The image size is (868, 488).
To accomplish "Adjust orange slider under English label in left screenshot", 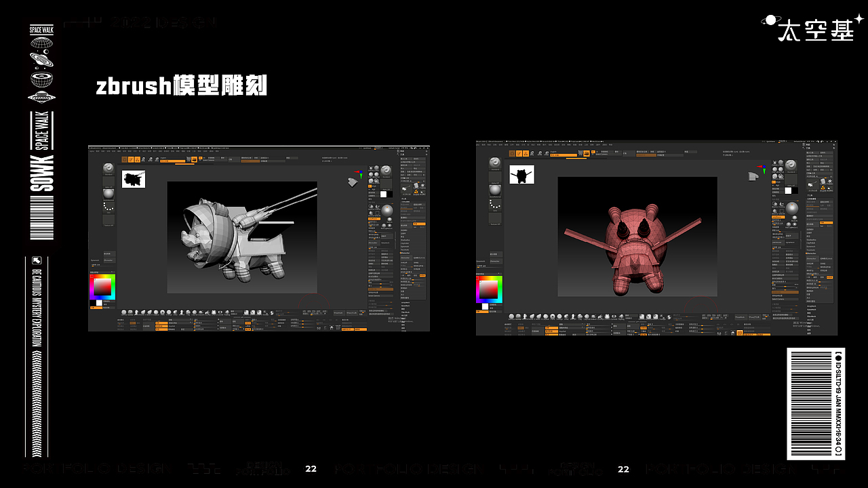I will (x=173, y=161).
